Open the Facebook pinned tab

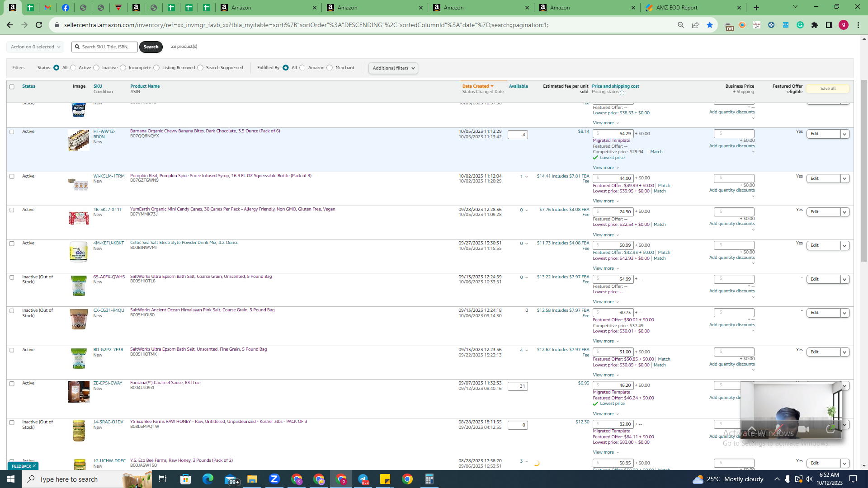pos(65,8)
